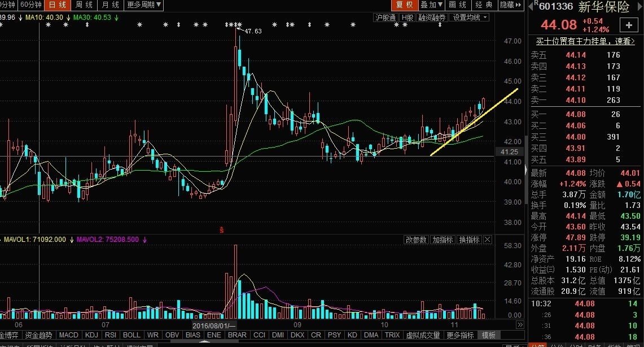
Task: Select the BRAR indicator tab
Action: pos(238,335)
